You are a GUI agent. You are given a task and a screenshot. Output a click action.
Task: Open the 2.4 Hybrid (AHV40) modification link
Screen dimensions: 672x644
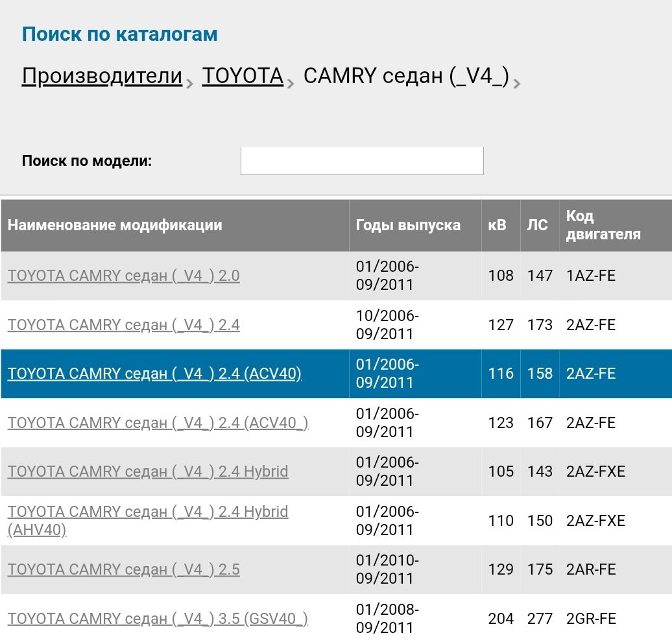tap(148, 521)
